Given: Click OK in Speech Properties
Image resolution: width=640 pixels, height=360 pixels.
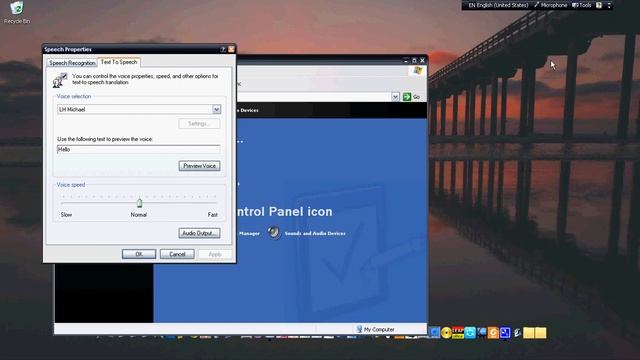Looking at the screenshot, I should tap(139, 254).
